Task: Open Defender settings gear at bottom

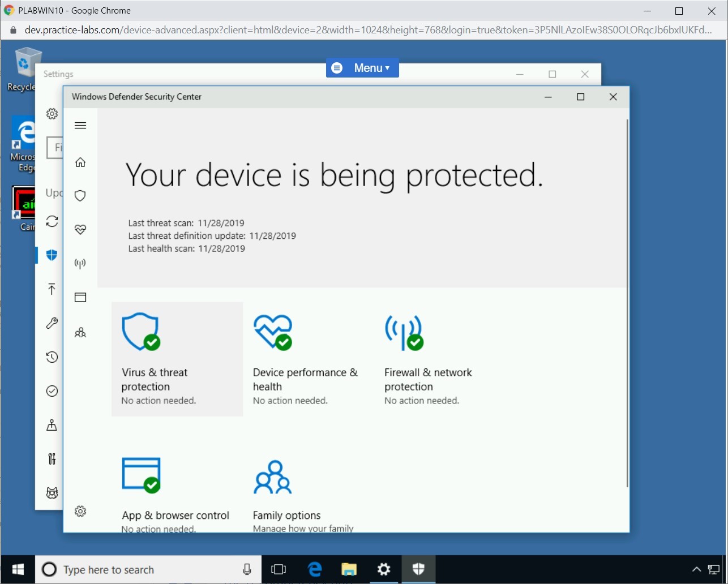Action: (x=80, y=512)
